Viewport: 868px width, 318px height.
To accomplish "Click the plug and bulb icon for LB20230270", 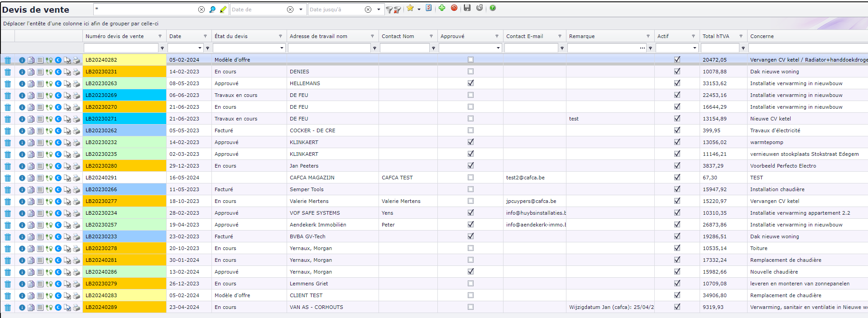I will pyautogui.click(x=49, y=107).
